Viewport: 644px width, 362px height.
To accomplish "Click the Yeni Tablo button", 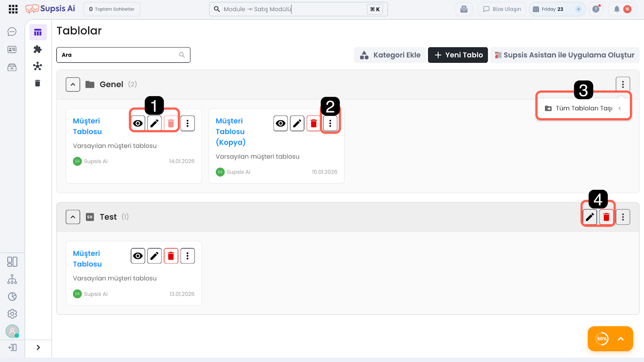I will pyautogui.click(x=458, y=55).
